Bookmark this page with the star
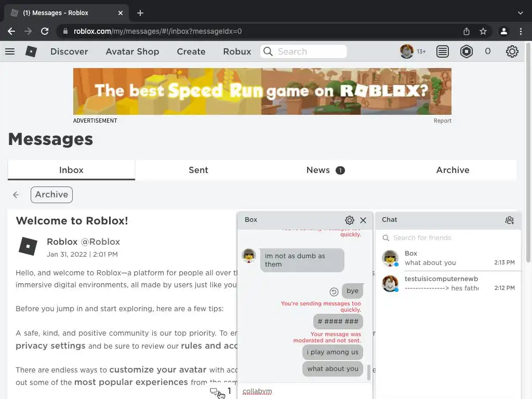 pyautogui.click(x=483, y=31)
